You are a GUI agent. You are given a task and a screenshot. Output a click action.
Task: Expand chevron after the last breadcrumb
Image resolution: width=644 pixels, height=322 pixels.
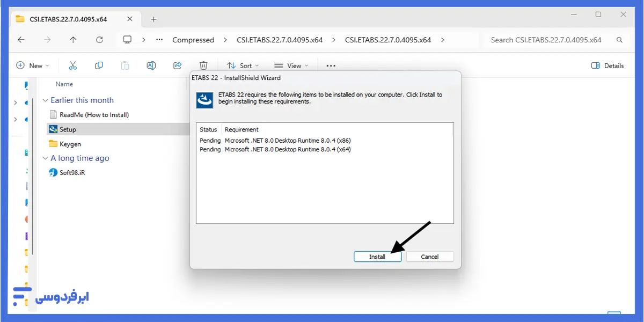tap(443, 40)
